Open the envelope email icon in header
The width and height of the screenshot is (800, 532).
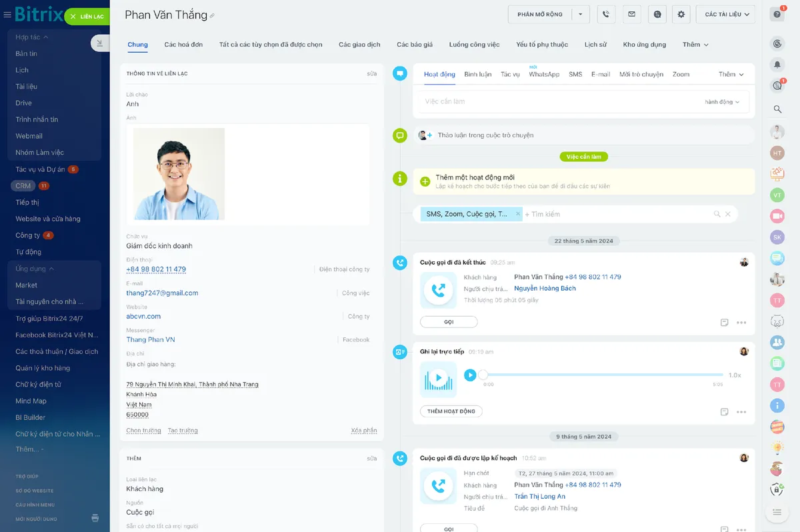[631, 14]
